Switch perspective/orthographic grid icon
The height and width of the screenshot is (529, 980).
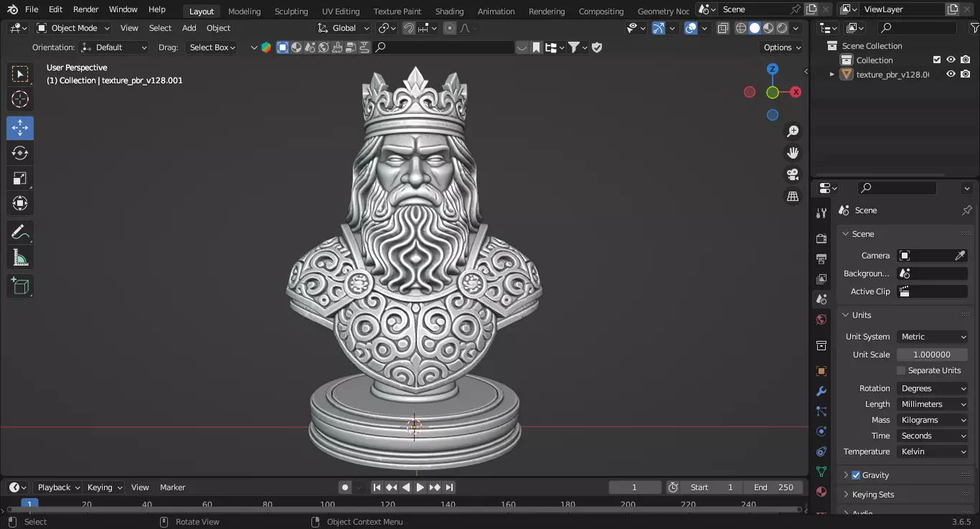pos(793,196)
